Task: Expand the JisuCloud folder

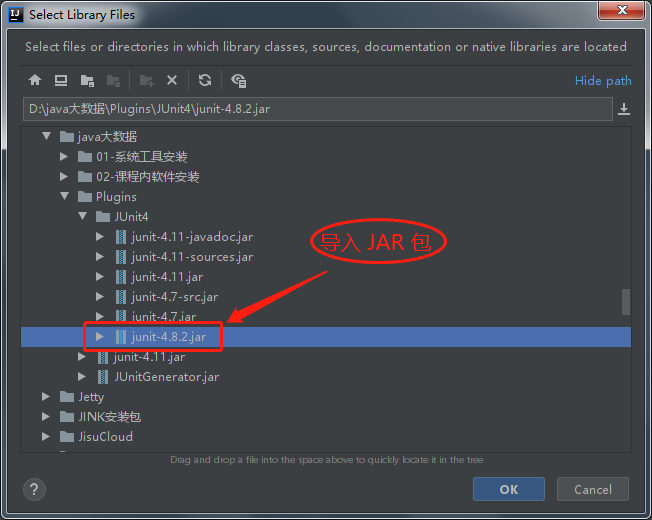Action: tap(46, 436)
